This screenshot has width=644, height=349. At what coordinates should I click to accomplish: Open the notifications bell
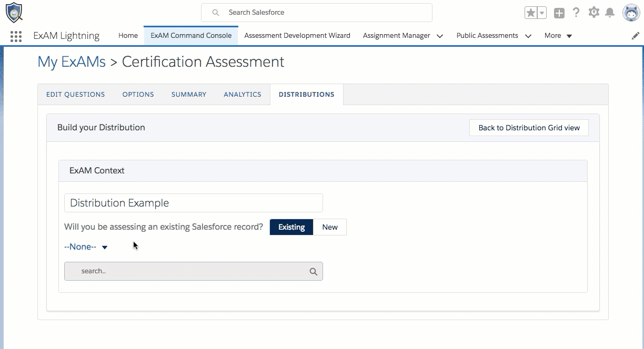click(610, 13)
